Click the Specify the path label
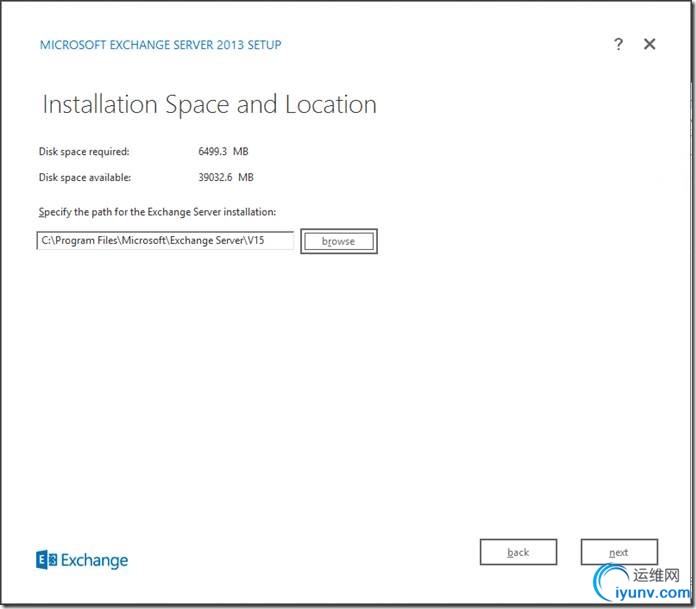 click(x=157, y=212)
